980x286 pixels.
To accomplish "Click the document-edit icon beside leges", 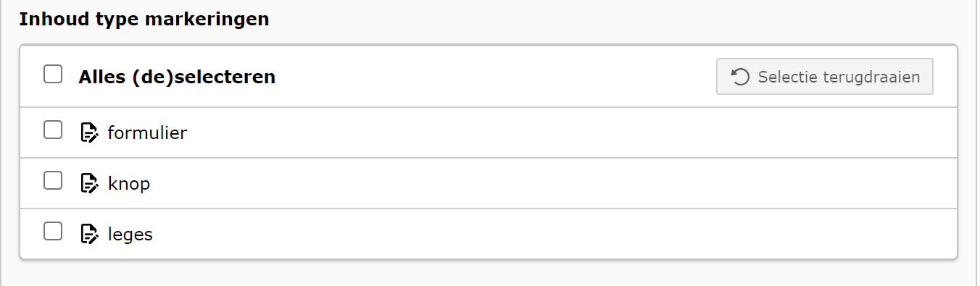I will 88,234.
